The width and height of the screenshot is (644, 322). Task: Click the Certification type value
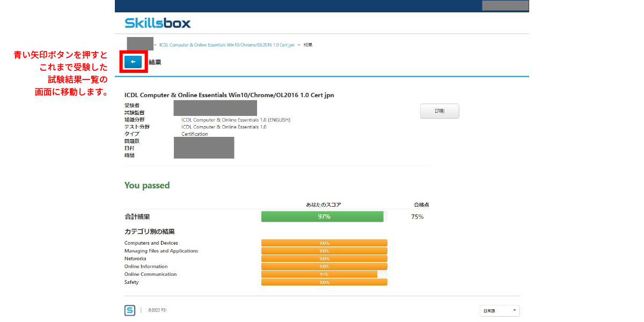tap(195, 134)
